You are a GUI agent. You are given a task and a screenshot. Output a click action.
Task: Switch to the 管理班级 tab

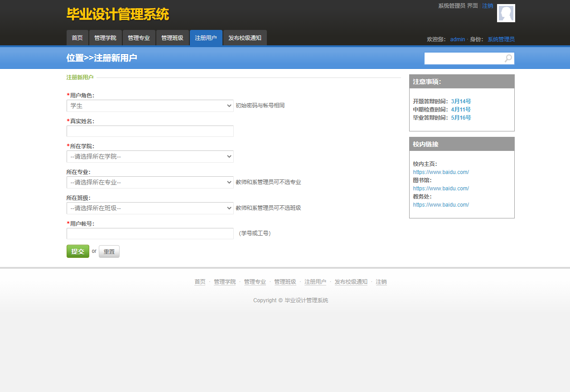pos(172,38)
